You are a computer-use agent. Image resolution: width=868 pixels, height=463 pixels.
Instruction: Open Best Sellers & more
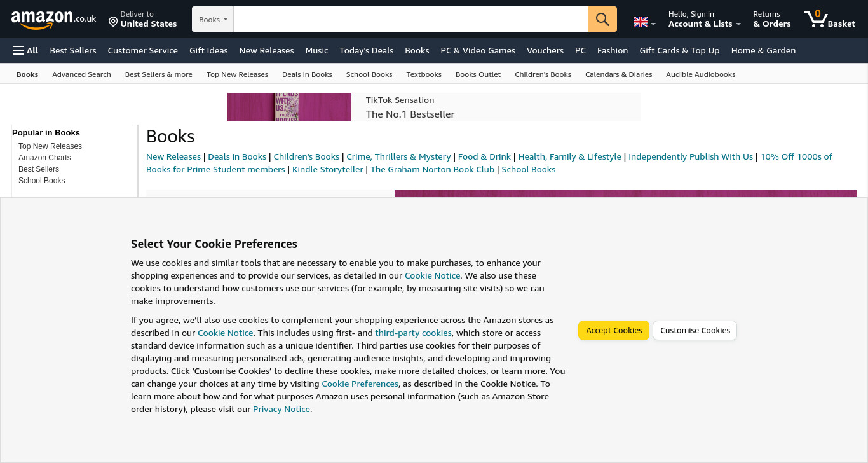[x=159, y=74]
